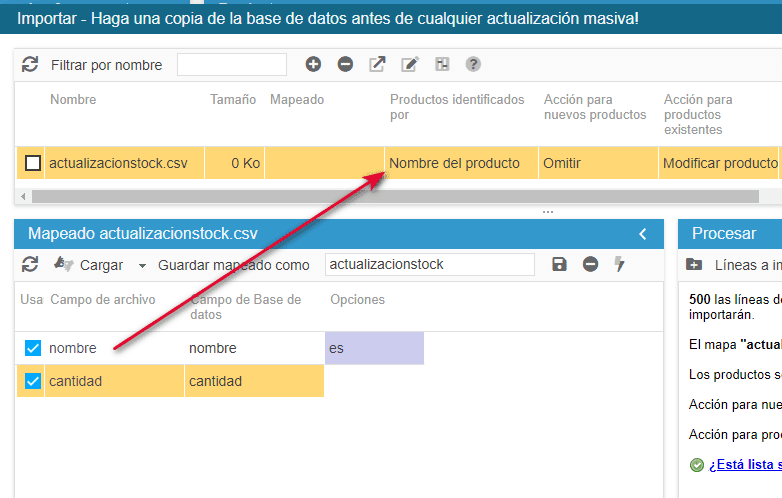Select the actualizacionstock.csv row checkbox

tap(33, 163)
